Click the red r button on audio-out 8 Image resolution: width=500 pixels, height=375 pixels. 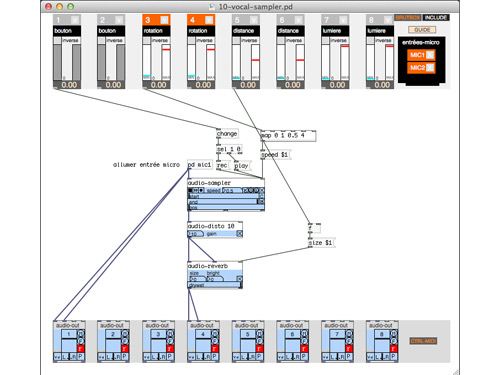393,349
